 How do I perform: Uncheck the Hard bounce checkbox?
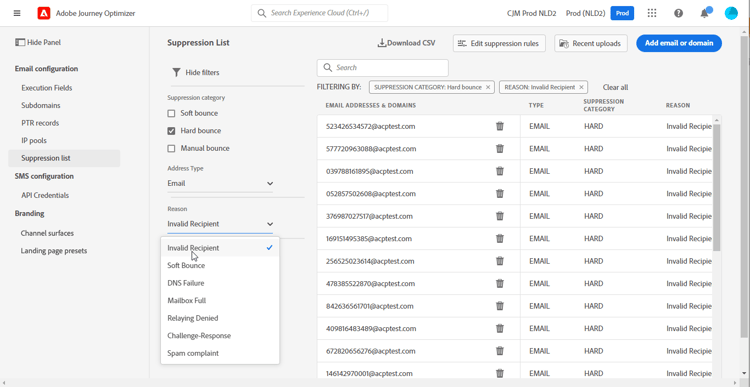(171, 131)
